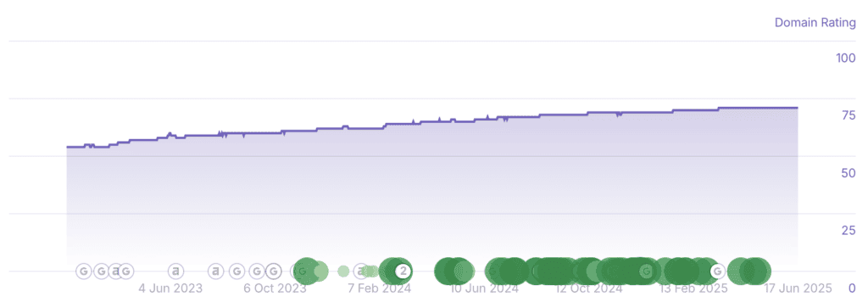The width and height of the screenshot is (868, 308).
Task: Click the white Google marker above 13 Feb 2025
Action: click(x=717, y=272)
